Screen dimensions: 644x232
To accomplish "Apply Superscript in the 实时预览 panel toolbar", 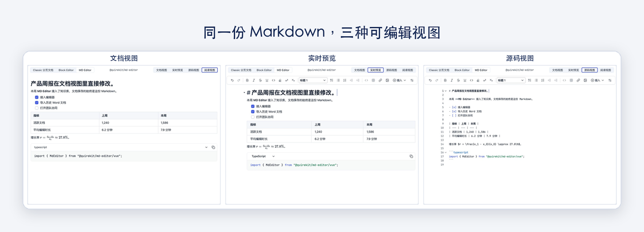I will (x=287, y=80).
